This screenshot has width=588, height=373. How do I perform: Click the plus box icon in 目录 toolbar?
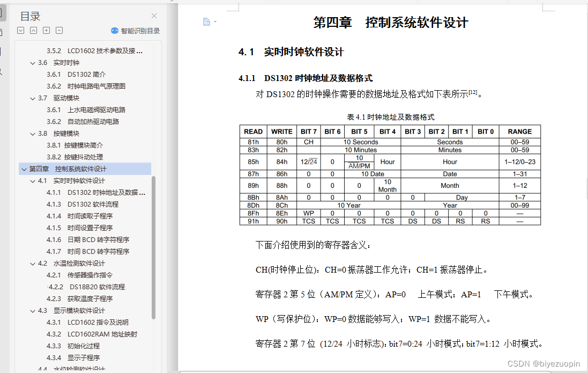tap(46, 31)
